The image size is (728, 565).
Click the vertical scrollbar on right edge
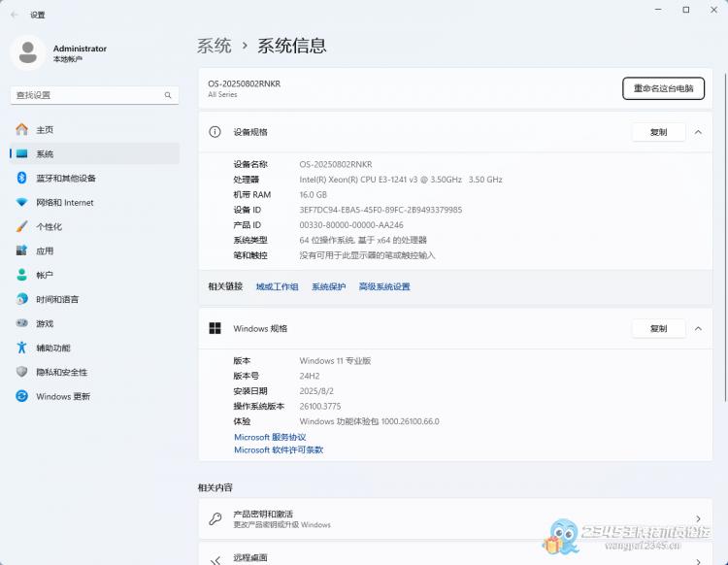725,237
